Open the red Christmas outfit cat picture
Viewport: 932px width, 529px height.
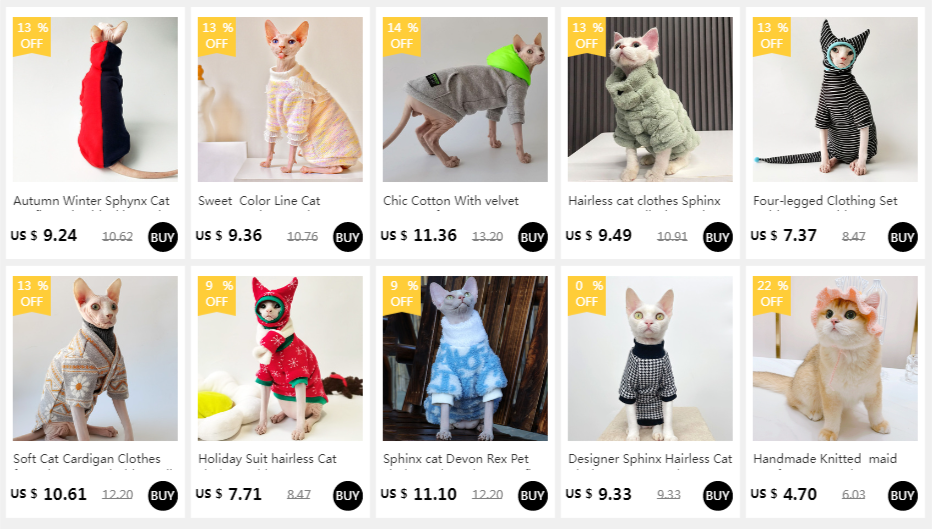point(280,358)
